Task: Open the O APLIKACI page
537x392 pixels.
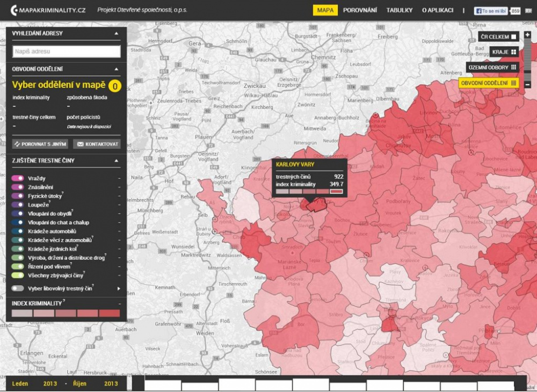Action: (438, 10)
